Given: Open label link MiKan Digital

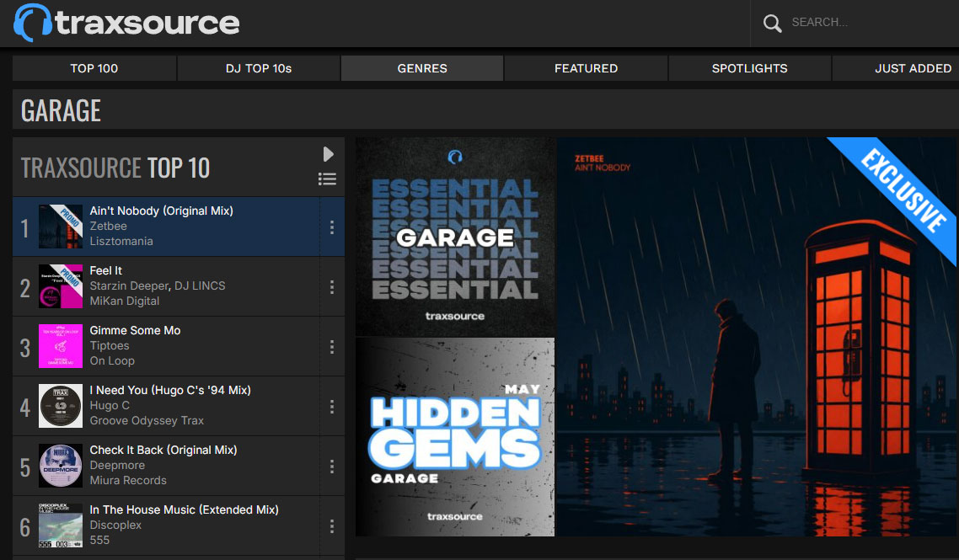Looking at the screenshot, I should coord(124,301).
